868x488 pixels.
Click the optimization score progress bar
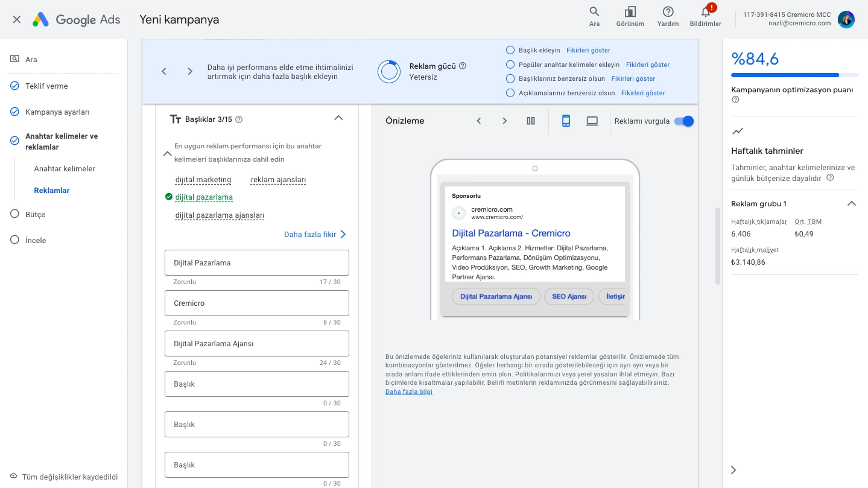coord(794,75)
